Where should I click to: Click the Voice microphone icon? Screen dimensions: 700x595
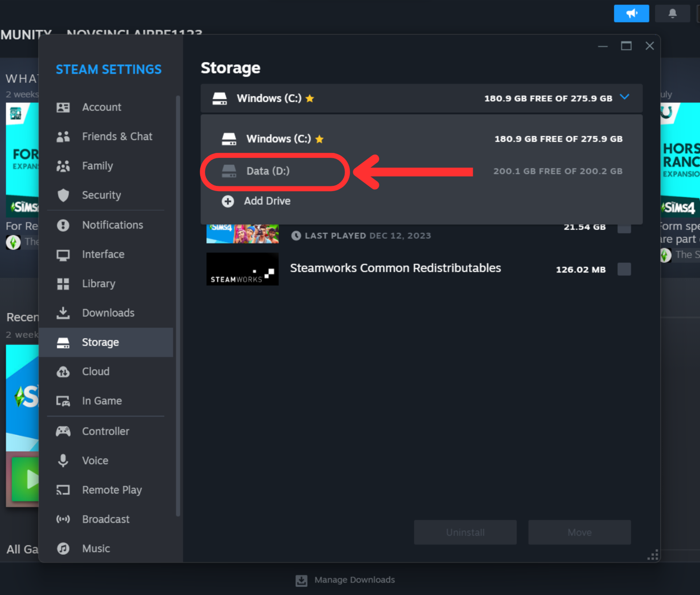pyautogui.click(x=63, y=460)
